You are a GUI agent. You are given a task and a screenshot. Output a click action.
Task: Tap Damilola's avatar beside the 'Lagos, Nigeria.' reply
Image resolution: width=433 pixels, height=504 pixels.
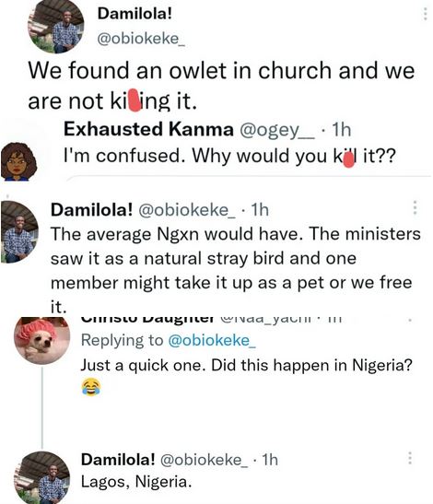click(x=41, y=477)
